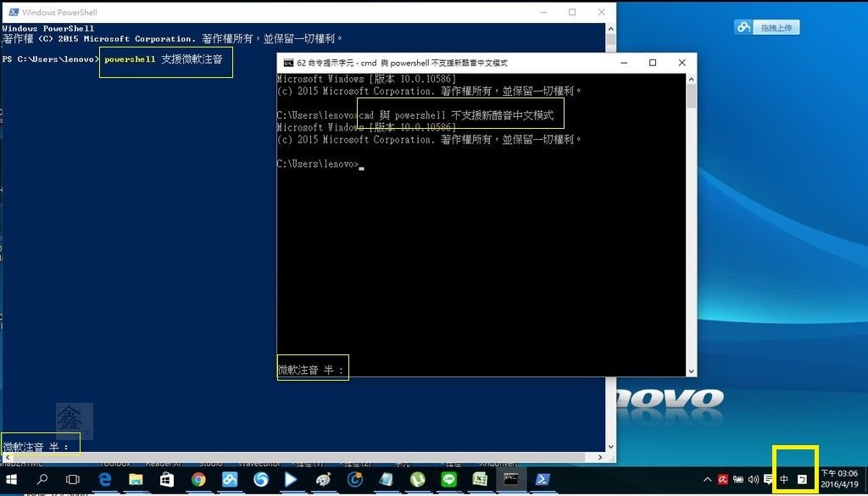Click the cmd window title bar text

(x=402, y=63)
